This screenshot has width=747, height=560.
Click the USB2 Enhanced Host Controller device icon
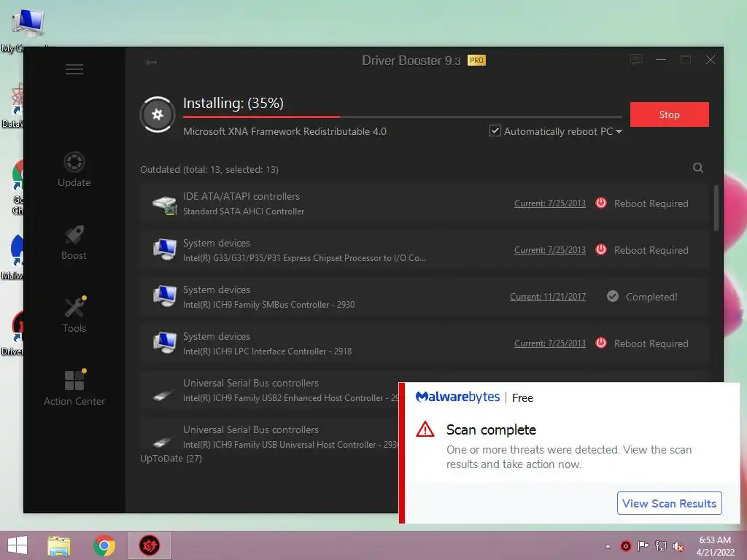[x=163, y=394]
